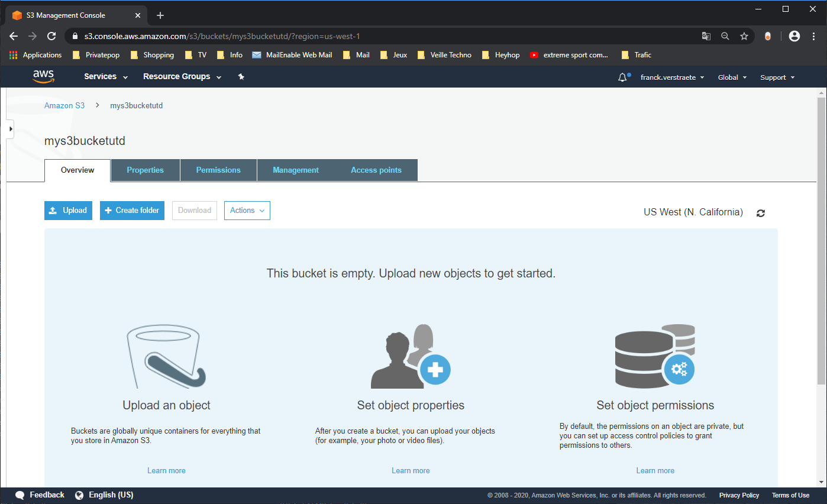
Task: Switch to the Properties tab
Action: pos(146,170)
